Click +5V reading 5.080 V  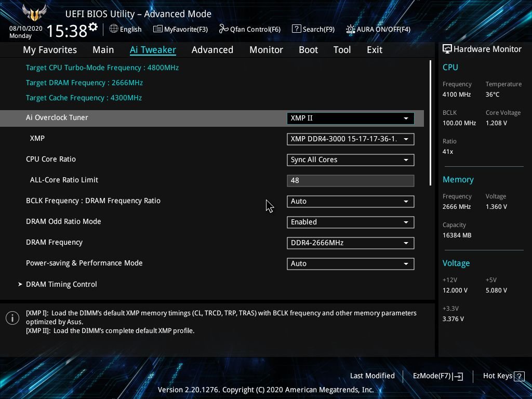click(x=496, y=290)
